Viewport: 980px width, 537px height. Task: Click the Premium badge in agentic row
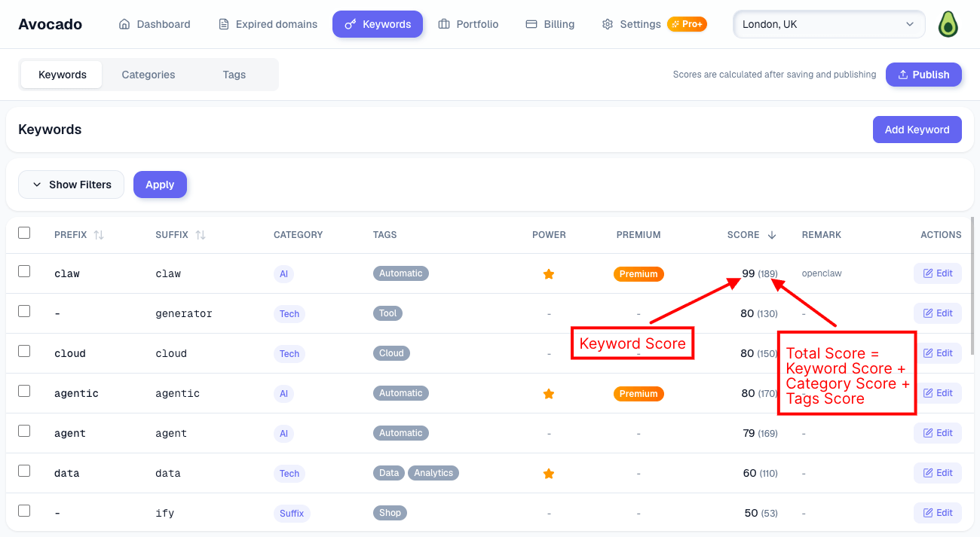[639, 394]
